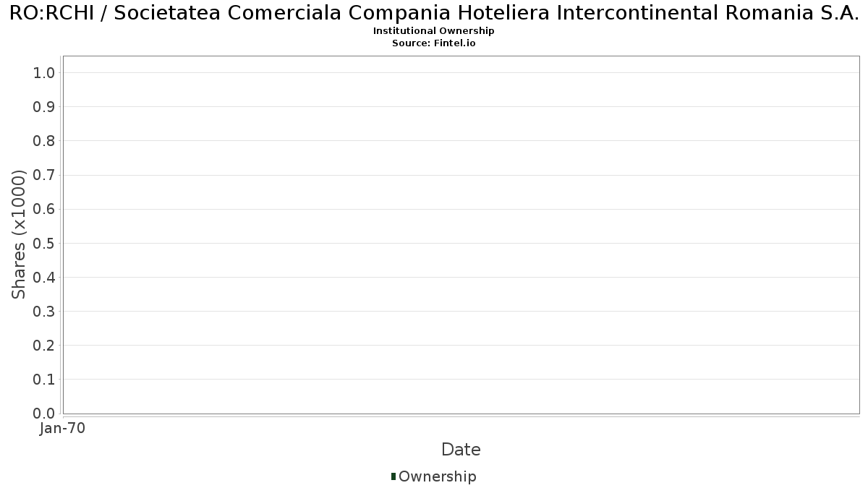Screen dimensions: 868x488
Task: Click the green Ownership legend color swatch
Action: tap(393, 476)
